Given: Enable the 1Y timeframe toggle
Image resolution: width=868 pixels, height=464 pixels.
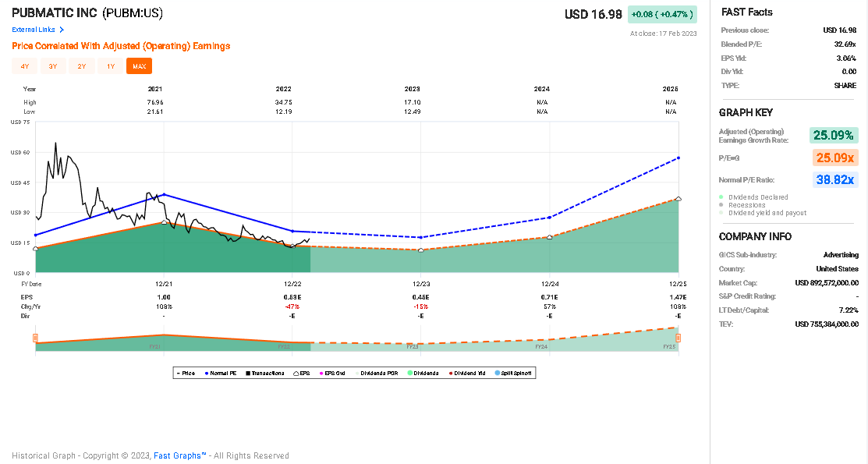Looking at the screenshot, I should pyautogui.click(x=110, y=66).
